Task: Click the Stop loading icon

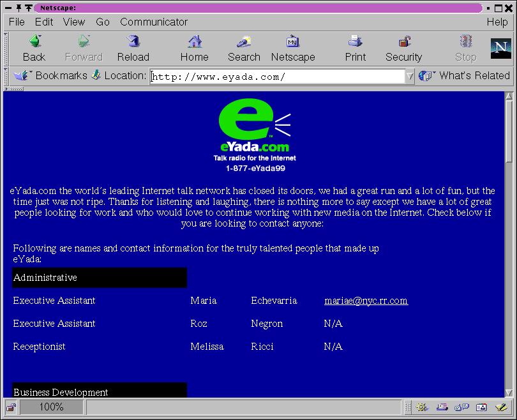Action: click(x=466, y=41)
